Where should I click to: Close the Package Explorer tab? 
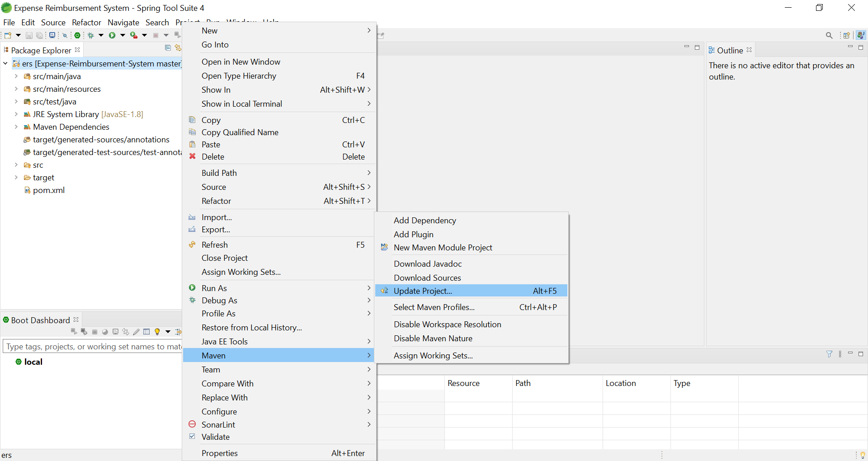point(77,50)
